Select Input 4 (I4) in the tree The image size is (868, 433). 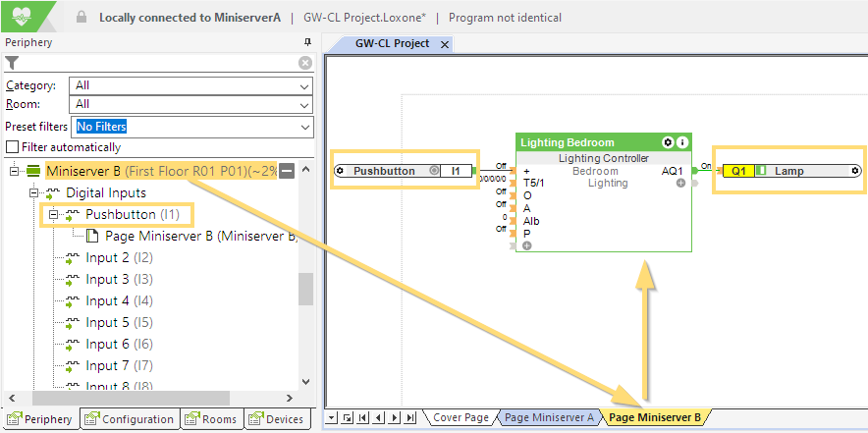108,301
